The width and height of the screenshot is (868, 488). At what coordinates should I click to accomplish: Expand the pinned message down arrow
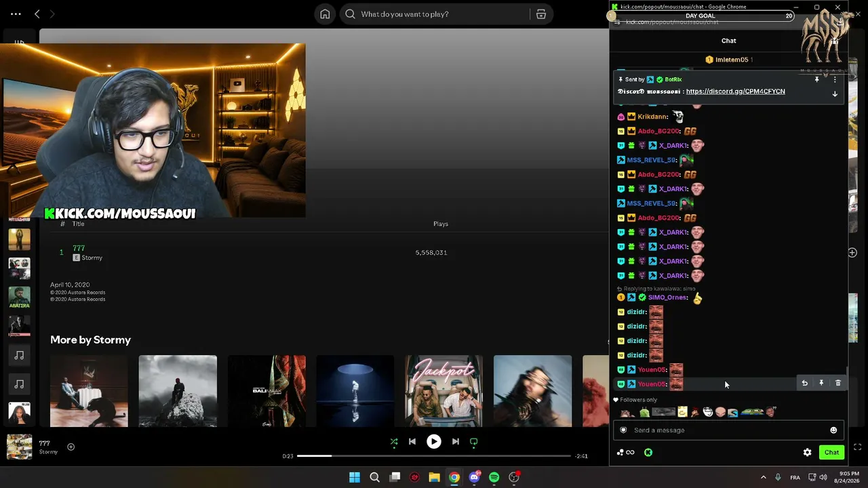click(835, 94)
